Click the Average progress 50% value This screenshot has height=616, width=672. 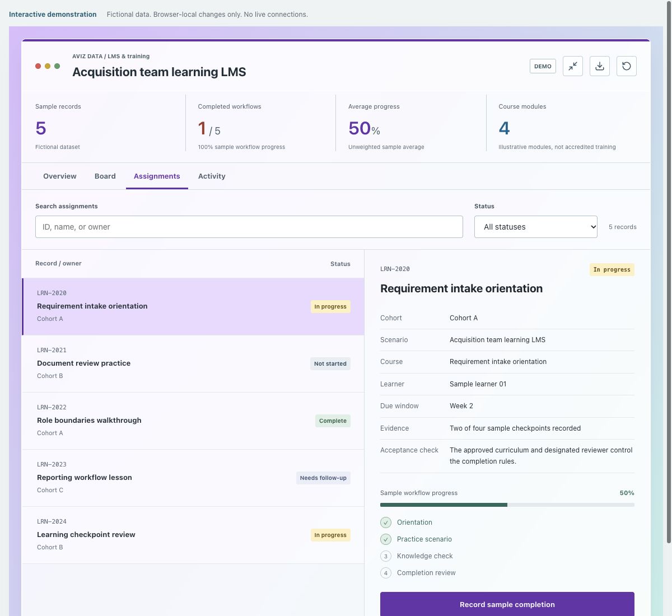pos(364,128)
